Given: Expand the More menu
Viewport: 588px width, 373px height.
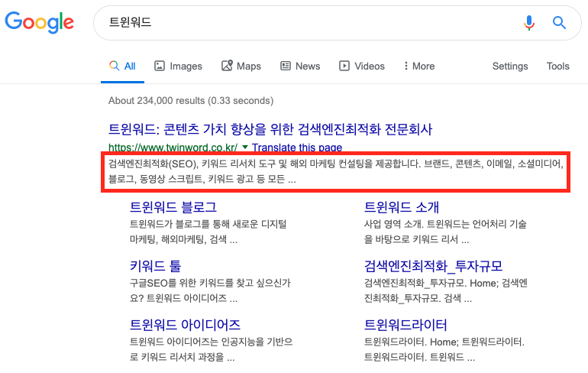Looking at the screenshot, I should pyautogui.click(x=419, y=66).
